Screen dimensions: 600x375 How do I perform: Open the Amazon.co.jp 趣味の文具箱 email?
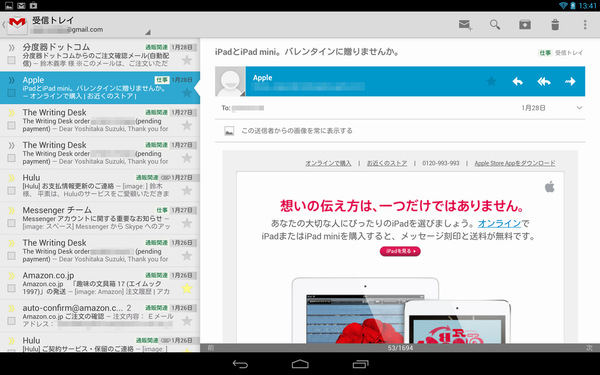(100, 284)
